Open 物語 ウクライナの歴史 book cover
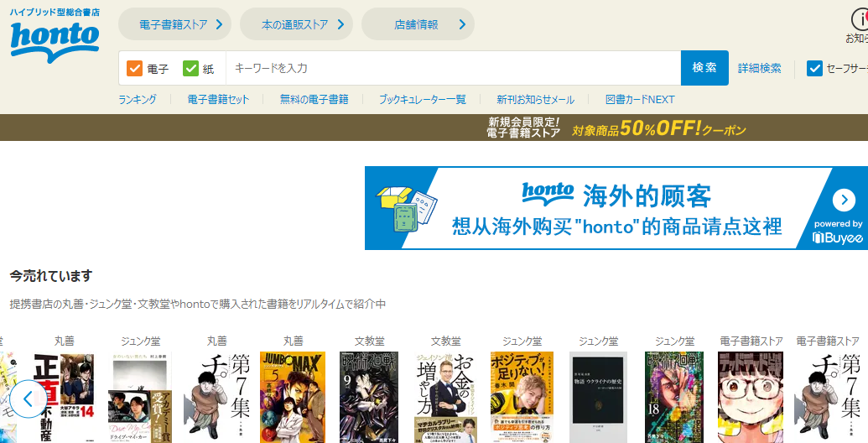 [599, 397]
